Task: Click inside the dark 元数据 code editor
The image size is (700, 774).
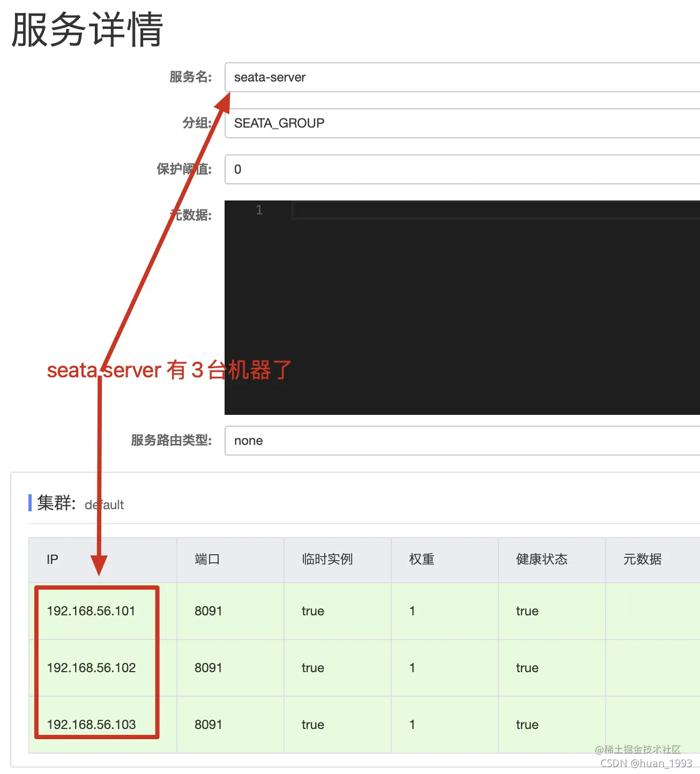Action: tap(462, 308)
